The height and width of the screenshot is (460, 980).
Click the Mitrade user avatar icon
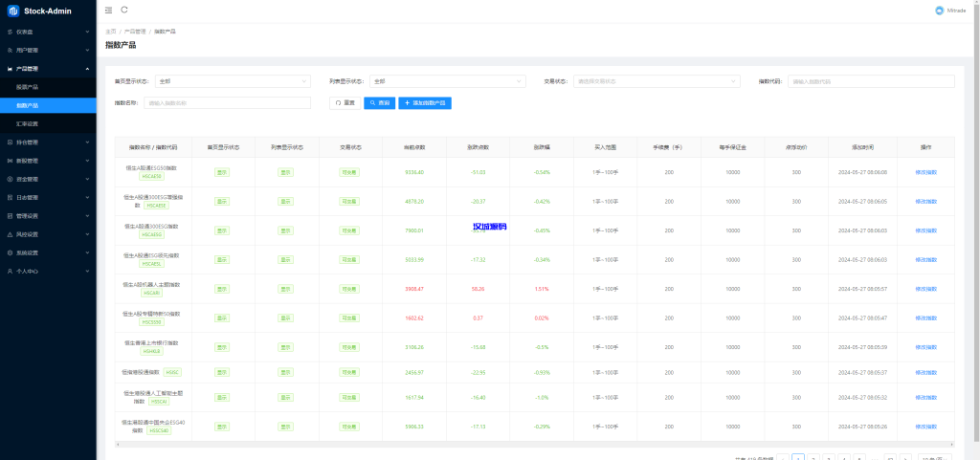939,11
